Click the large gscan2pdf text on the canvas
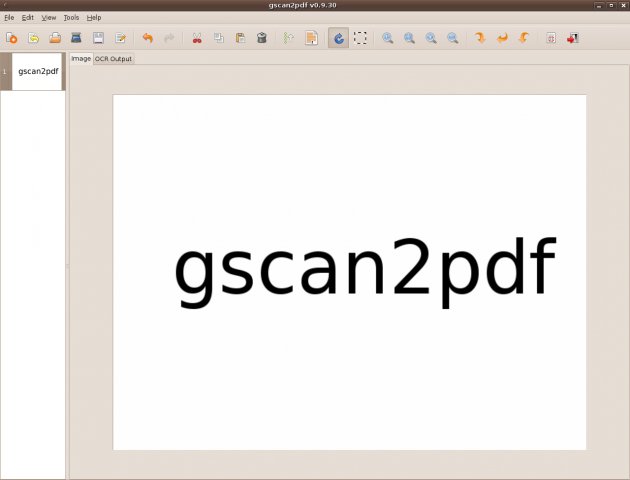The height and width of the screenshot is (480, 630). tap(365, 272)
